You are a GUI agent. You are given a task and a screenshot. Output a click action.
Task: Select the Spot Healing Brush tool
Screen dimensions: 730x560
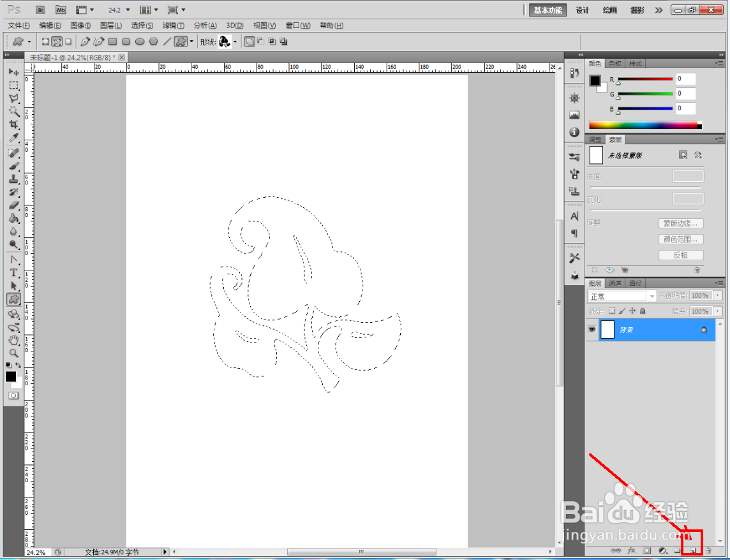(13, 153)
